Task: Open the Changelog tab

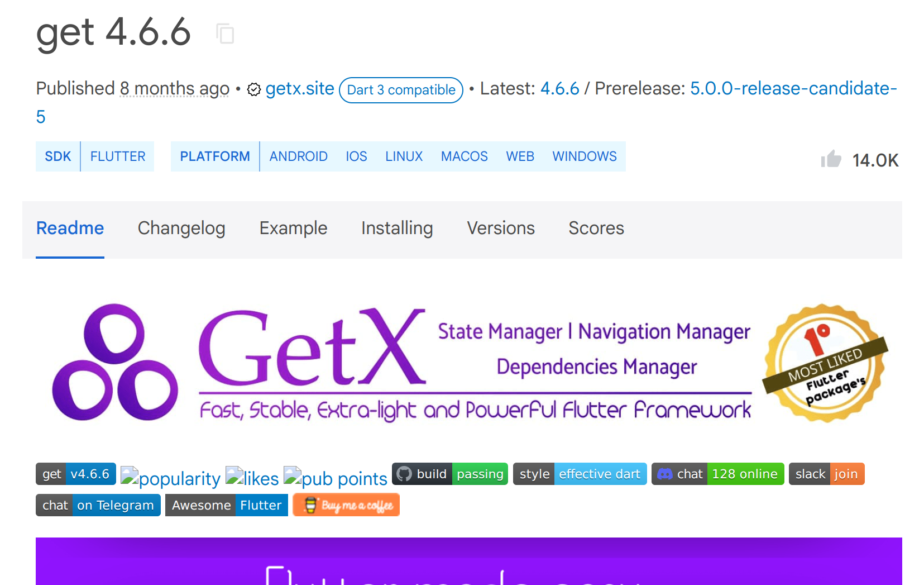Action: (x=181, y=228)
